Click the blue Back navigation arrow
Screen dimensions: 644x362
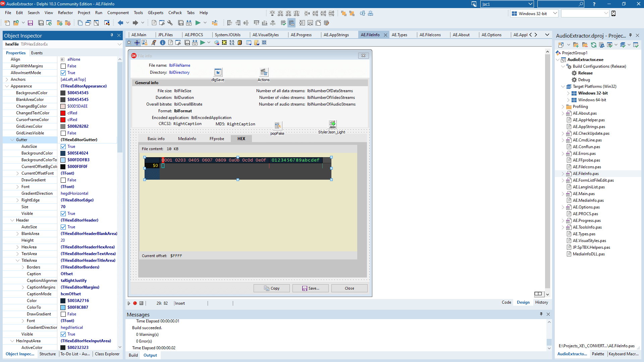point(120,23)
